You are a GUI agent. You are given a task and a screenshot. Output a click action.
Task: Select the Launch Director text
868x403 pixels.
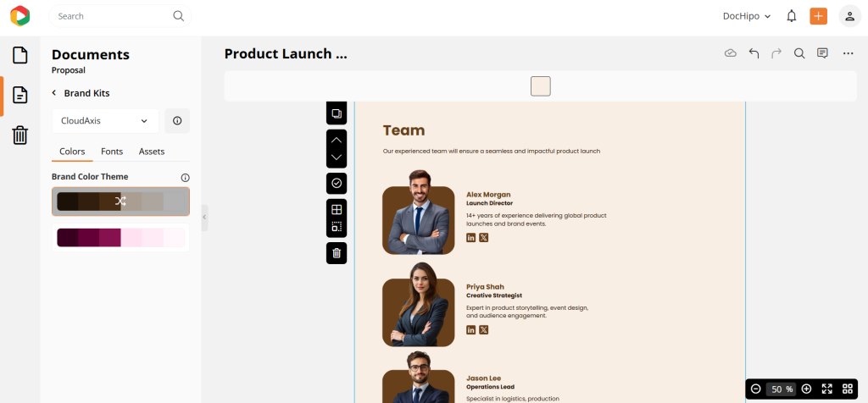[489, 203]
